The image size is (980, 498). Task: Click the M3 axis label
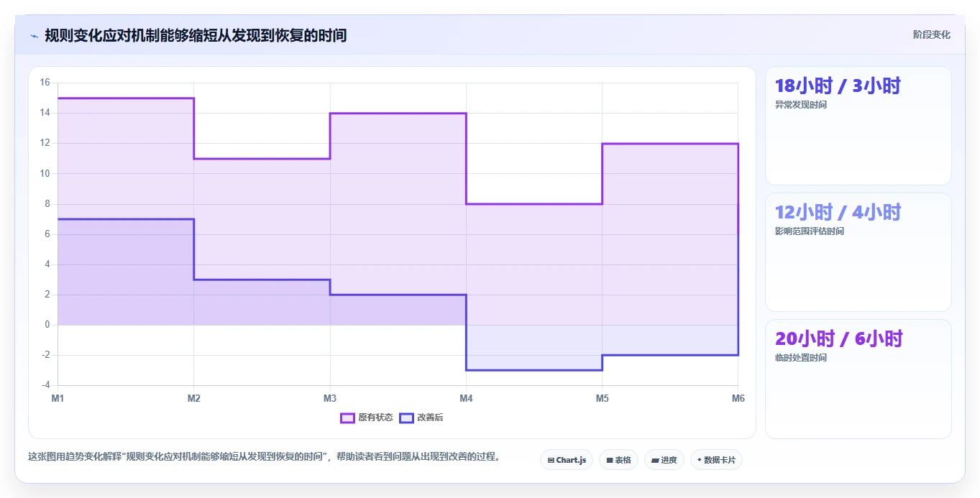[330, 397]
